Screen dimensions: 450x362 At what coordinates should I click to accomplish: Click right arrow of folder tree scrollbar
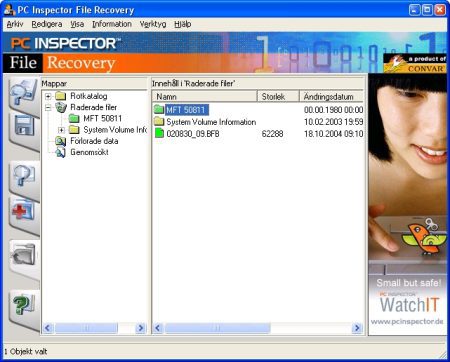pos(141,328)
